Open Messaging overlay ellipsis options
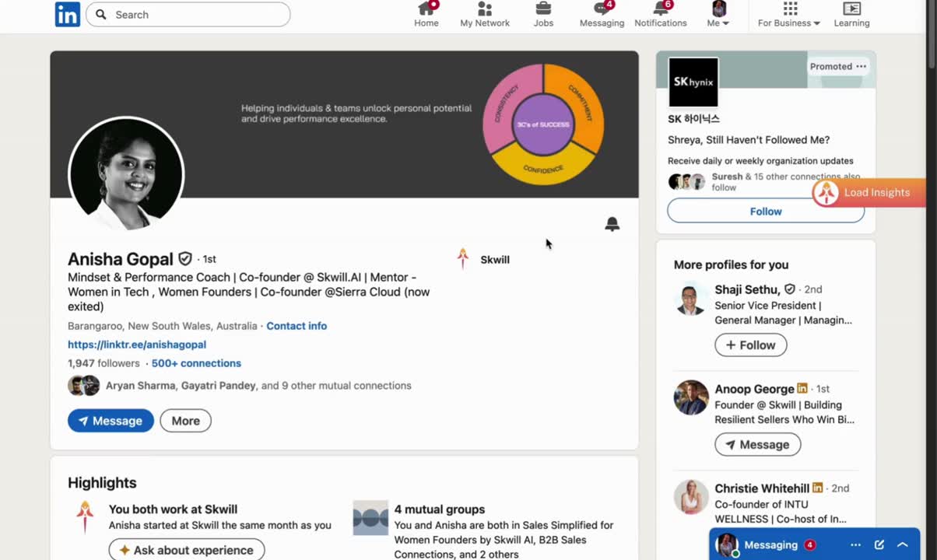The width and height of the screenshot is (937, 560). click(x=855, y=545)
